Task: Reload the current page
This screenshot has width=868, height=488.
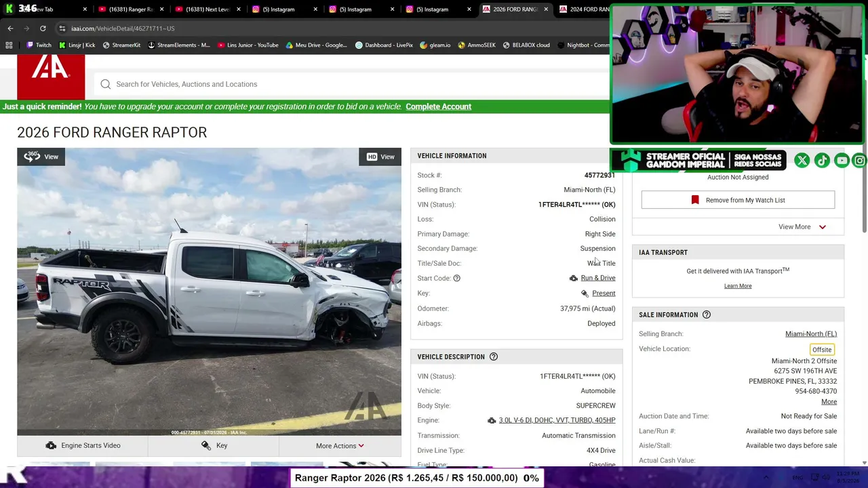Action: [43, 28]
